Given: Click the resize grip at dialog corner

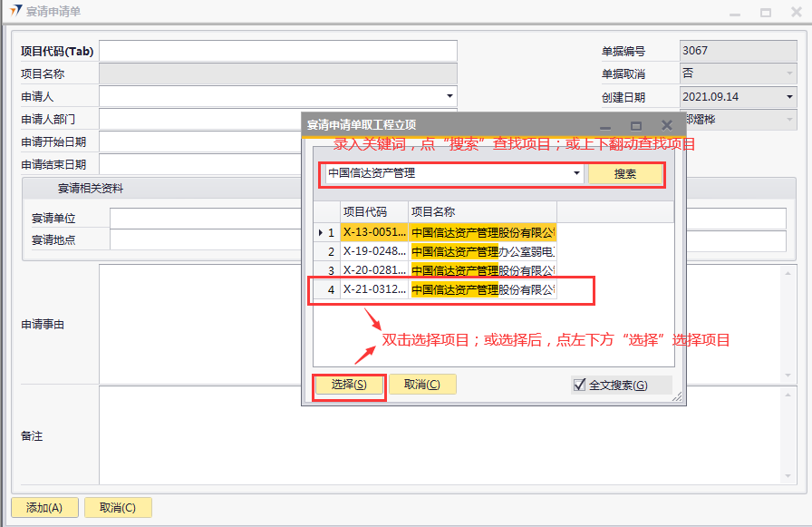Looking at the screenshot, I should click(x=676, y=396).
